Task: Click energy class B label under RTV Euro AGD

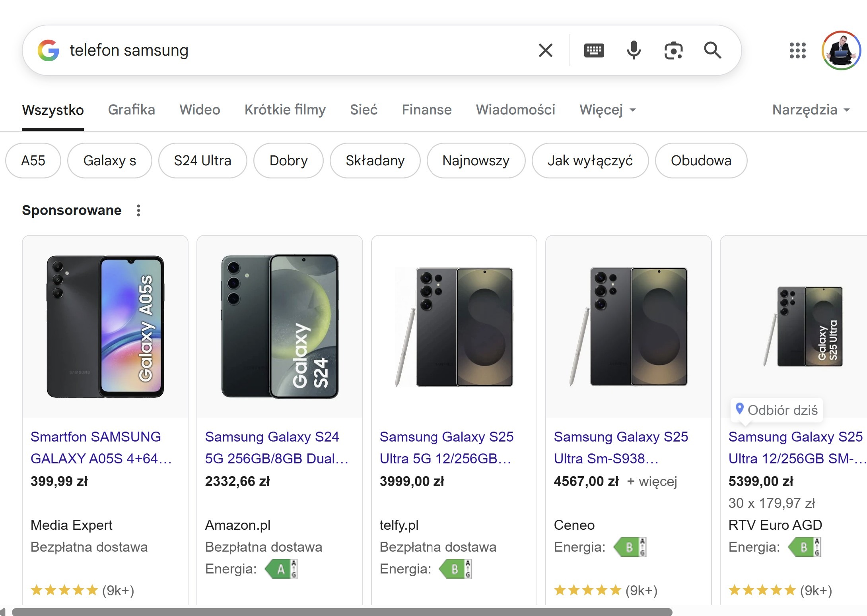Action: click(805, 547)
